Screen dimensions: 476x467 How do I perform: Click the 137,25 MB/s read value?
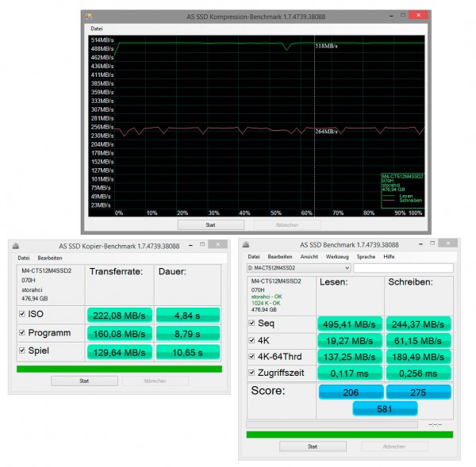(349, 357)
